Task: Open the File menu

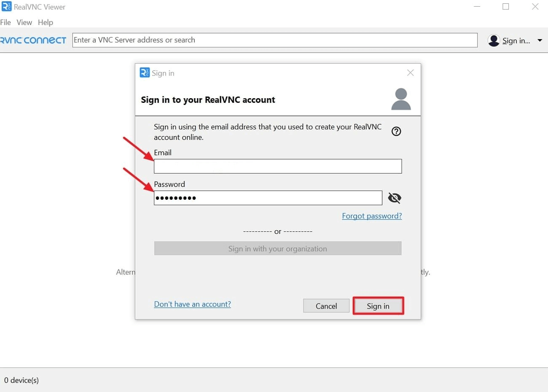Action: pyautogui.click(x=5, y=22)
